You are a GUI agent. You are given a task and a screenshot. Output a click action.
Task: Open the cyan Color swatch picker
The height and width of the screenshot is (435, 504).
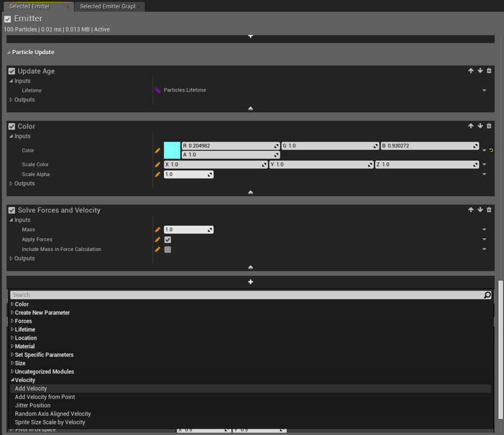coord(172,151)
